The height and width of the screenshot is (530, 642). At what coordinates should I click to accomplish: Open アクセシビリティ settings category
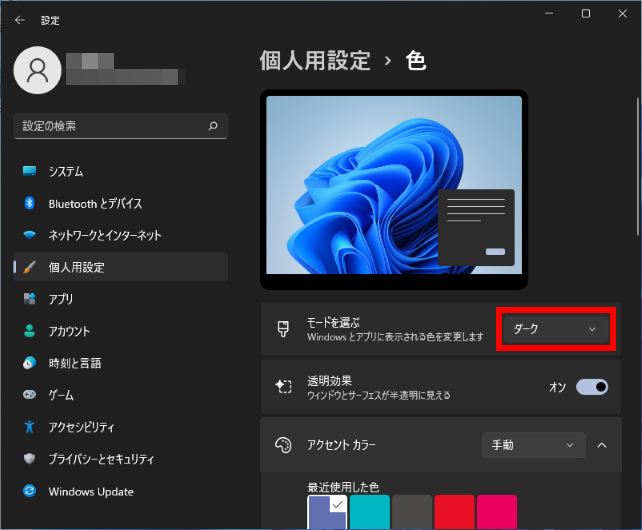[x=121, y=426]
